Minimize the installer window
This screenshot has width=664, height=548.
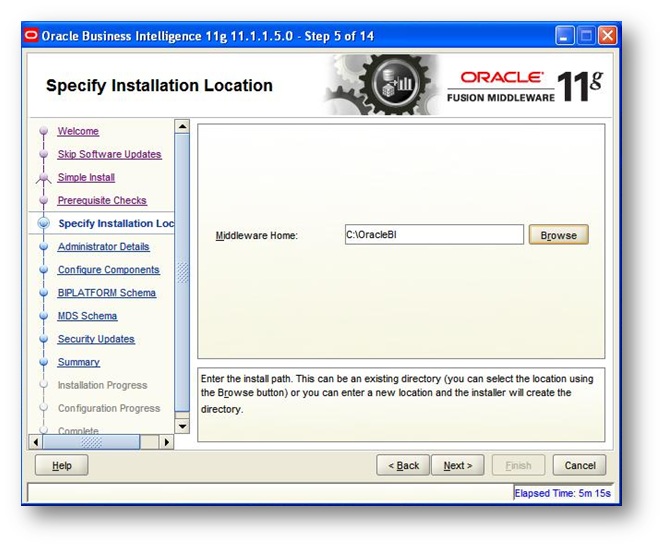click(564, 36)
